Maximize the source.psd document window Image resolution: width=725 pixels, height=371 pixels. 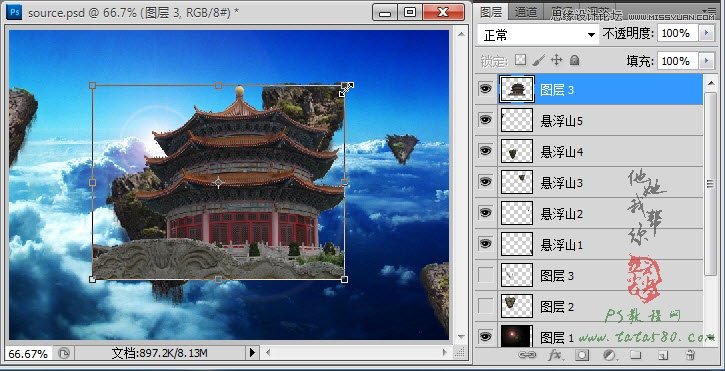tap(410, 12)
